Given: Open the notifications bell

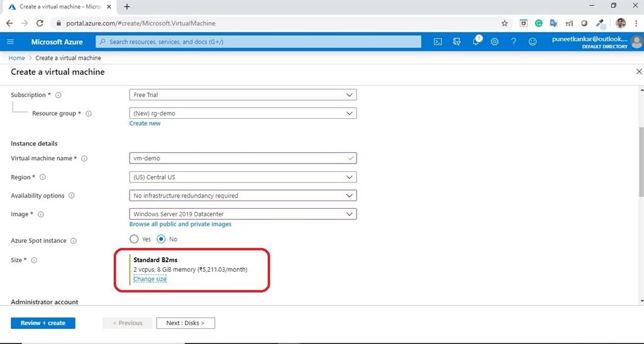Looking at the screenshot, I should [x=476, y=42].
